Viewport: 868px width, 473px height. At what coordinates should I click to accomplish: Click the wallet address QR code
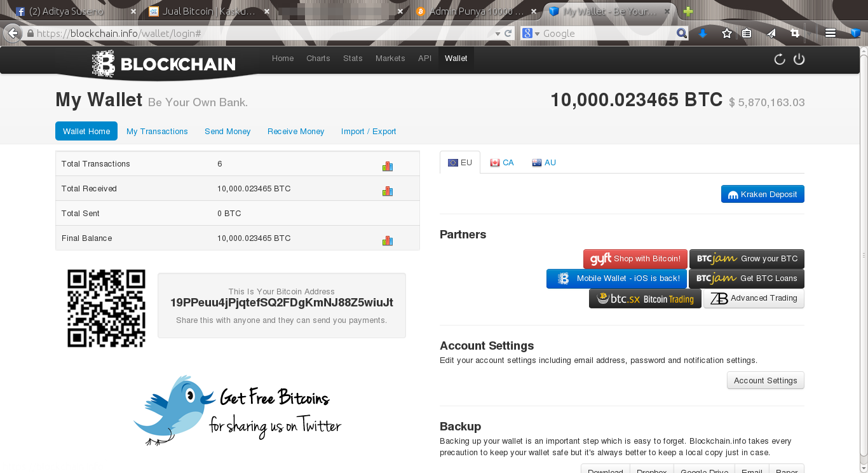click(106, 308)
